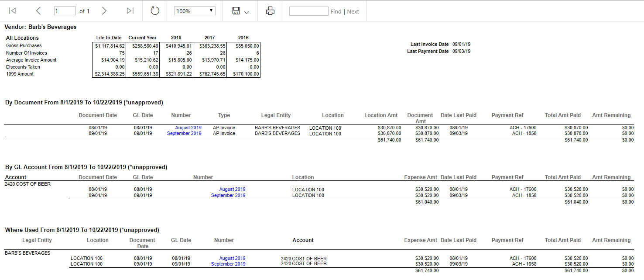The width and height of the screenshot is (644, 280).
Task: Jump to last page of report
Action: (x=130, y=11)
